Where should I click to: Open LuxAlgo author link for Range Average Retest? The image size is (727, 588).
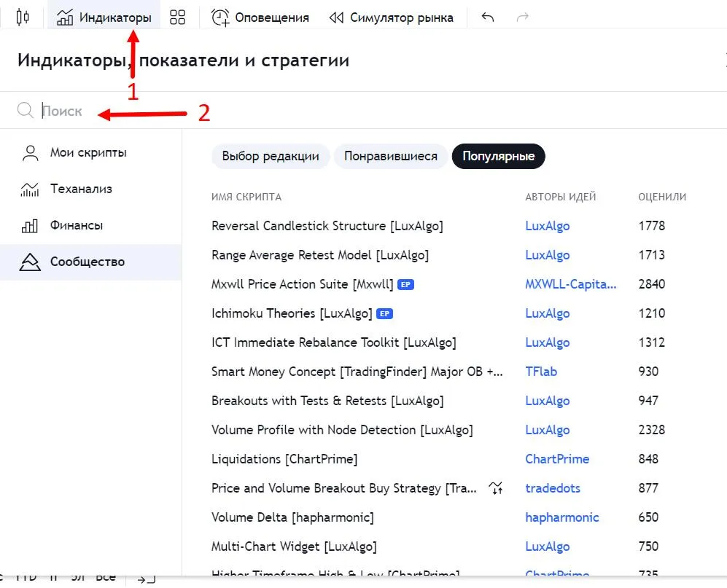[548, 255]
